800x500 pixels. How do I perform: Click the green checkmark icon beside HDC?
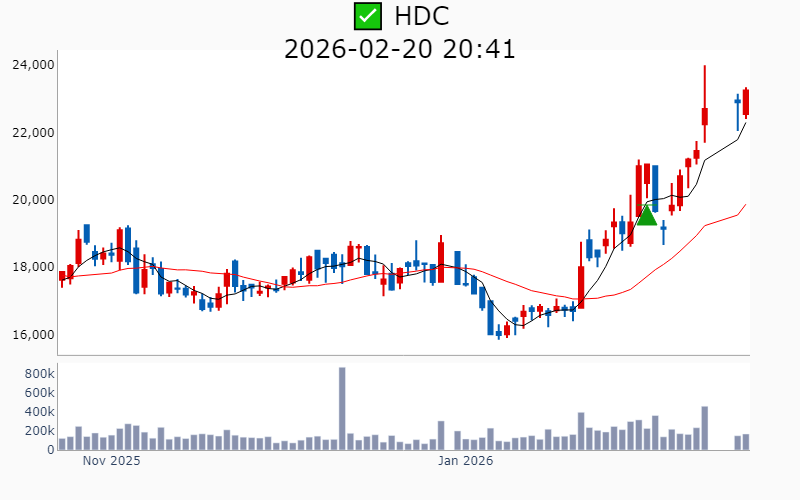(x=368, y=16)
